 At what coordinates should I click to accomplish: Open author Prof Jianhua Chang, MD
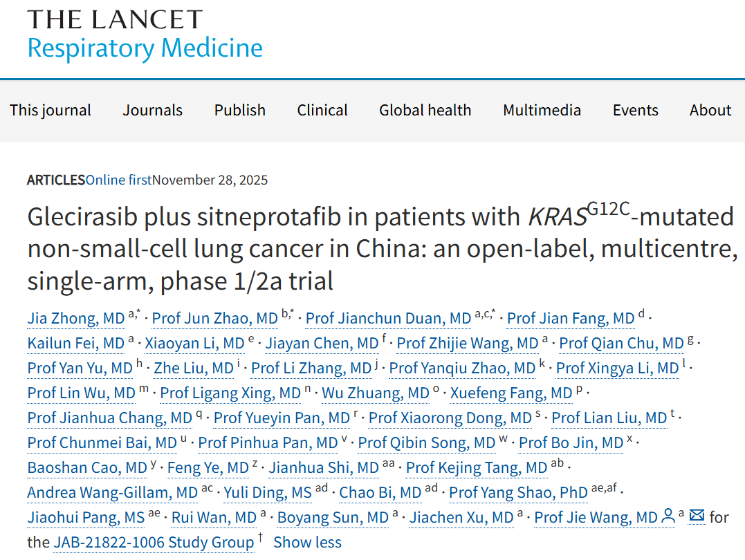(110, 418)
